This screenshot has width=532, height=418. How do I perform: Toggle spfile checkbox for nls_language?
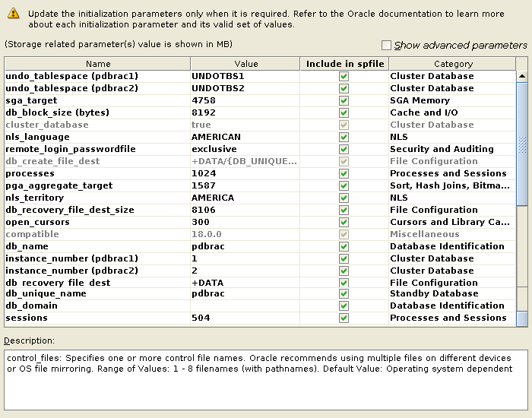(x=344, y=137)
